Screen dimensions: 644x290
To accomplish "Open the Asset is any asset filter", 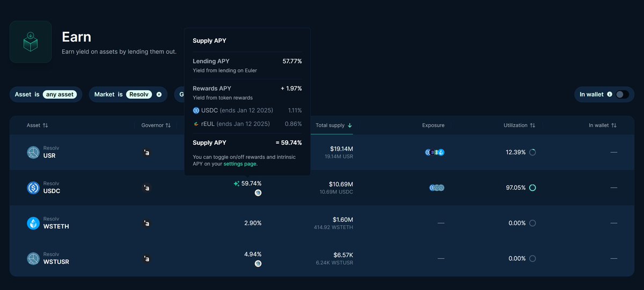I will tap(46, 94).
